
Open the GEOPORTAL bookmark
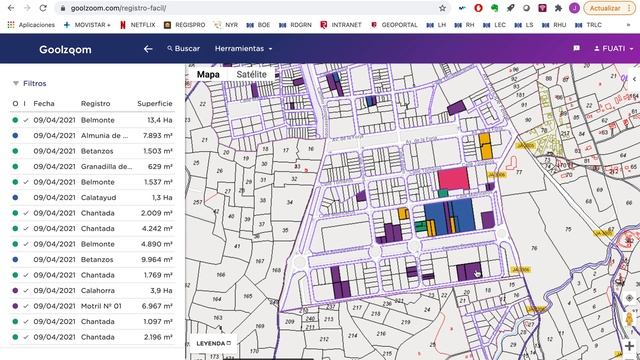point(394,25)
